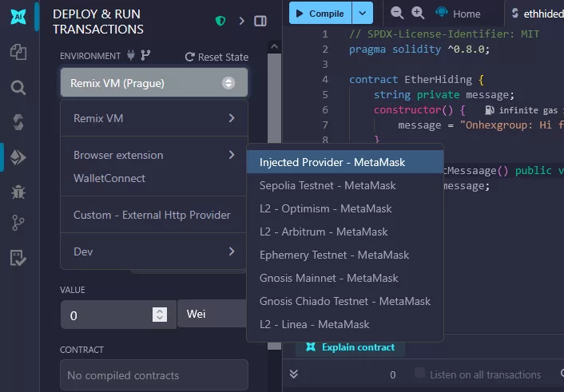
Task: Open the Git source control icon
Action: point(18,224)
